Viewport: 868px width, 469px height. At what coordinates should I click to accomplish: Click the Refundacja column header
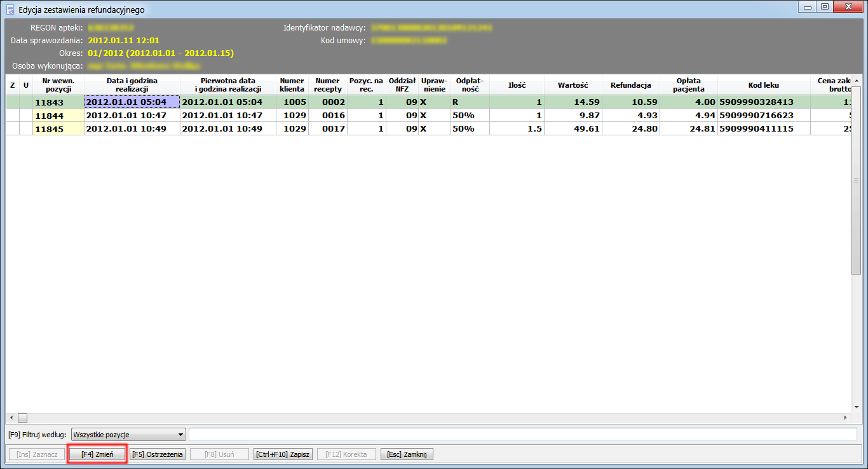point(631,85)
